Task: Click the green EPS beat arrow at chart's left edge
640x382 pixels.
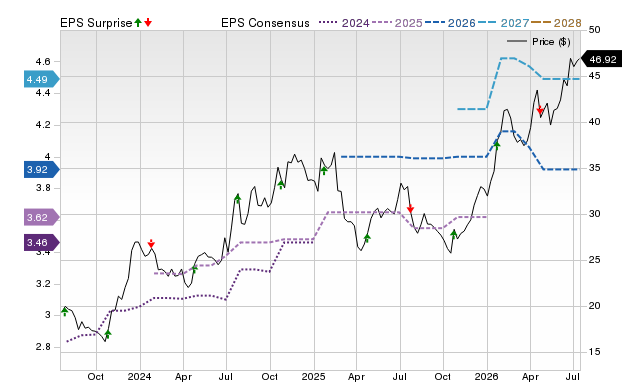Action: 64,312
